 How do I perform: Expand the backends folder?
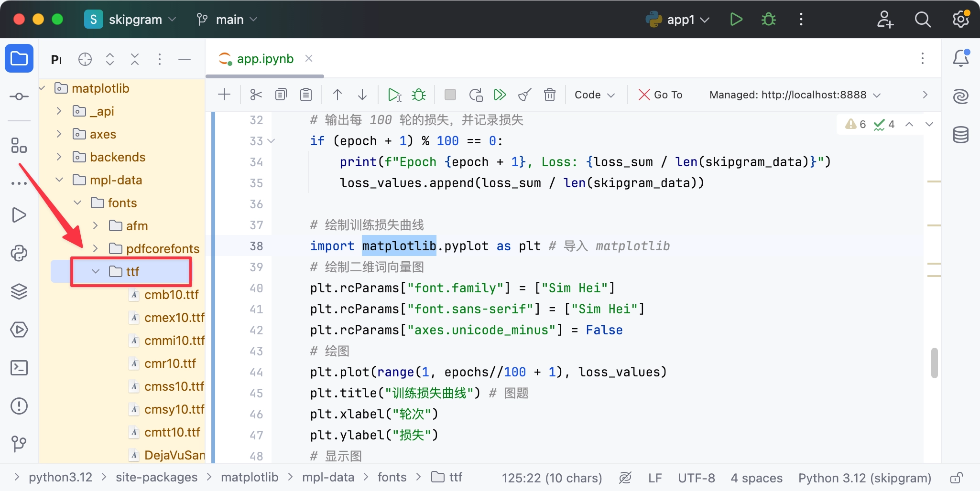tap(59, 157)
